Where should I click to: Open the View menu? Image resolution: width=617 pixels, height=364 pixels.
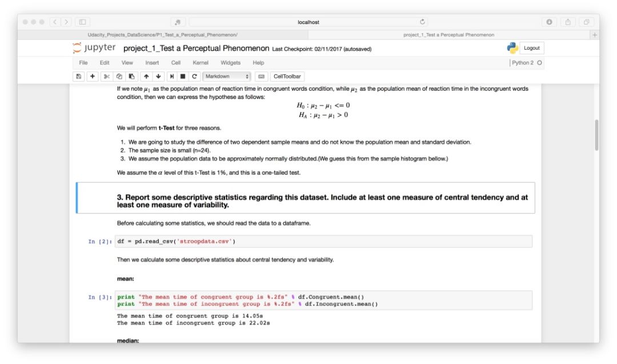[127, 62]
